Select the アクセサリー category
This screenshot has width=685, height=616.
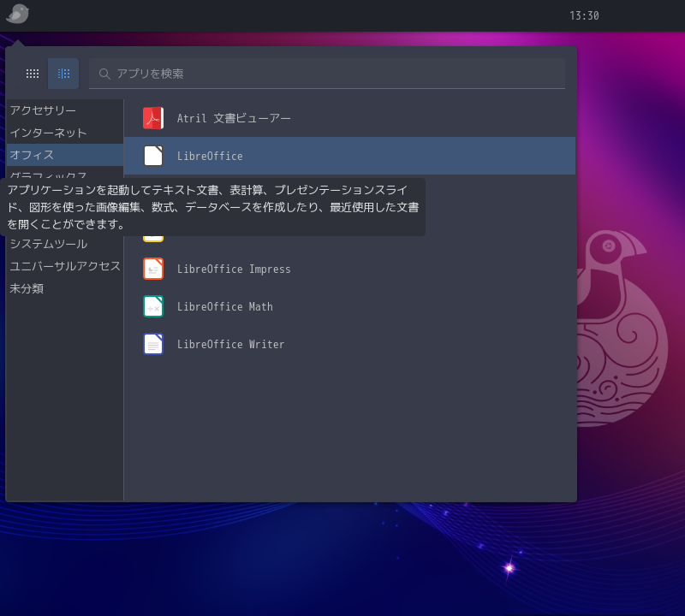pyautogui.click(x=65, y=110)
